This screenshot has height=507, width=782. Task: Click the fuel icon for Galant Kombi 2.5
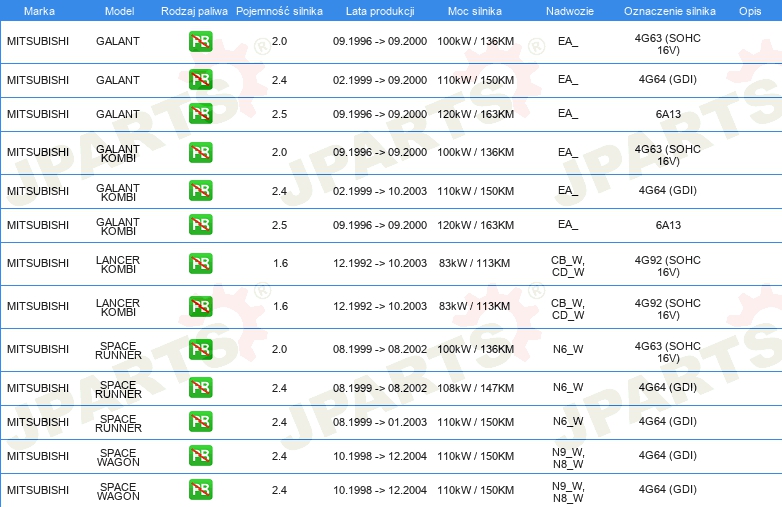[x=200, y=225]
